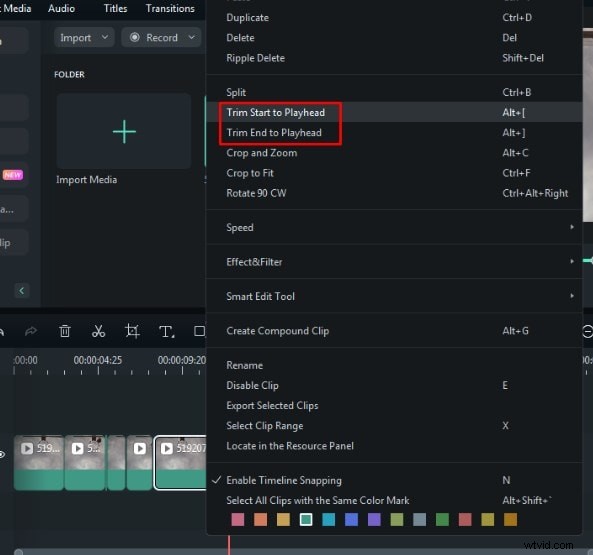Choose Trim Start to Playhead
The image size is (593, 555).
point(393,112)
